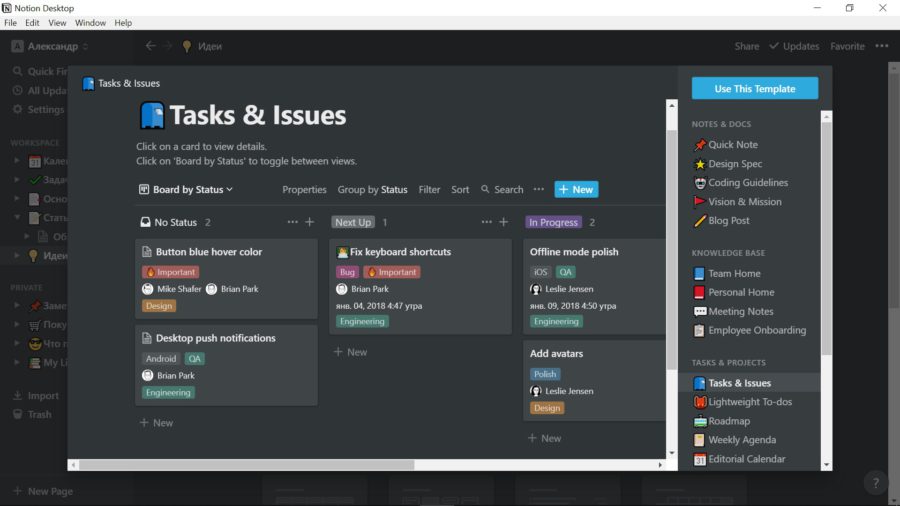Open the File menu

tap(10, 23)
